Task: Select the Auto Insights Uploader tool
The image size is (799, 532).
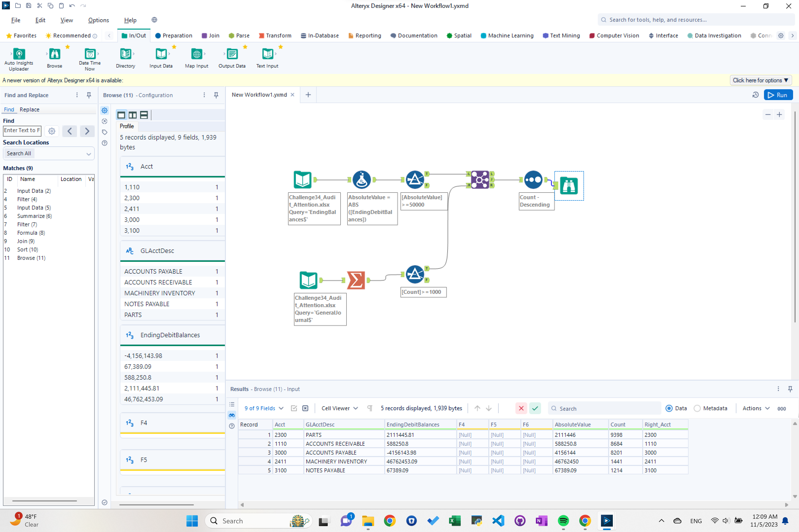Action: click(19, 58)
